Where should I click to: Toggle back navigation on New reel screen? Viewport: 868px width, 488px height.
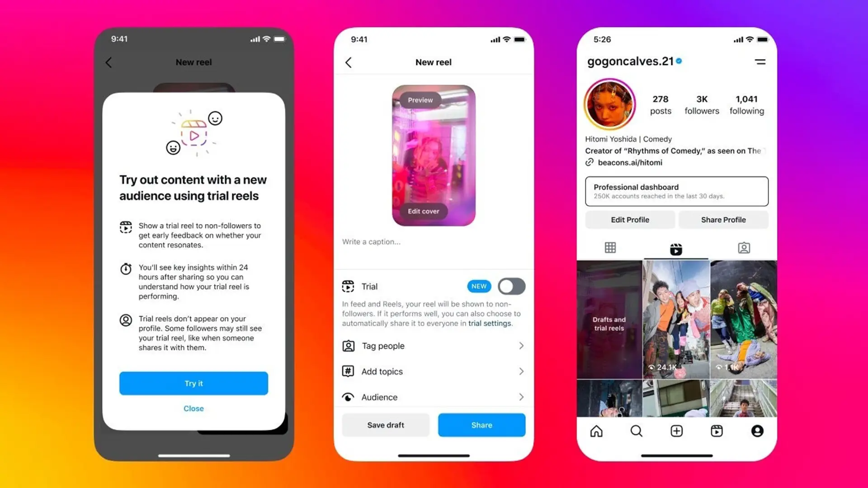[x=349, y=62]
